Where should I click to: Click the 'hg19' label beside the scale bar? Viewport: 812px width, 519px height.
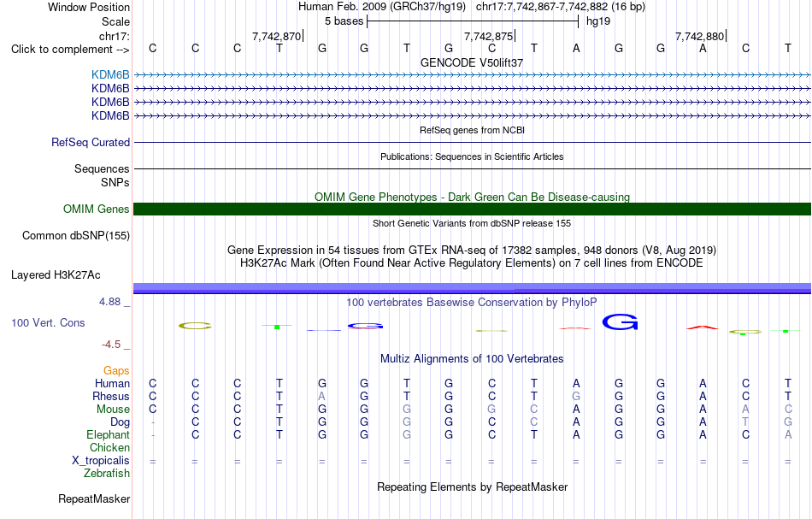tap(598, 21)
